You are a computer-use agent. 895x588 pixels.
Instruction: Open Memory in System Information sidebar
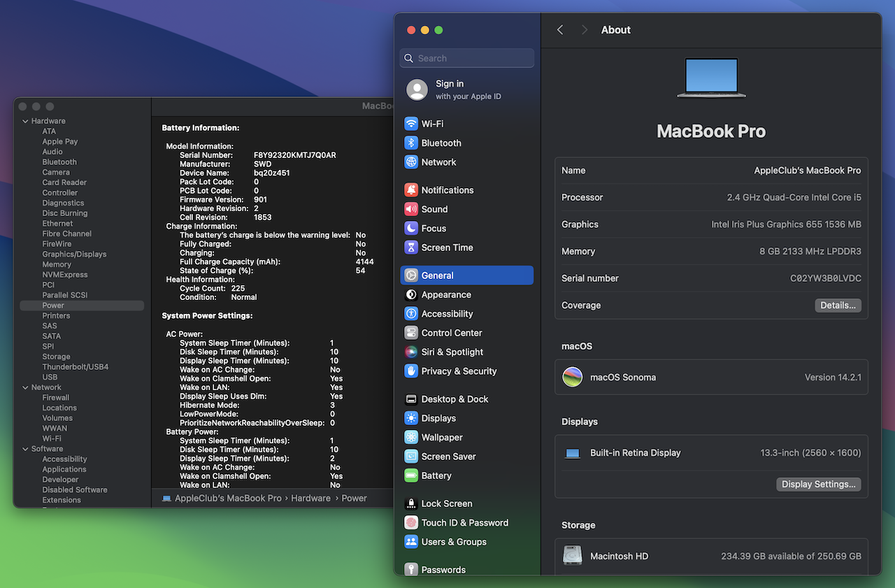click(57, 265)
